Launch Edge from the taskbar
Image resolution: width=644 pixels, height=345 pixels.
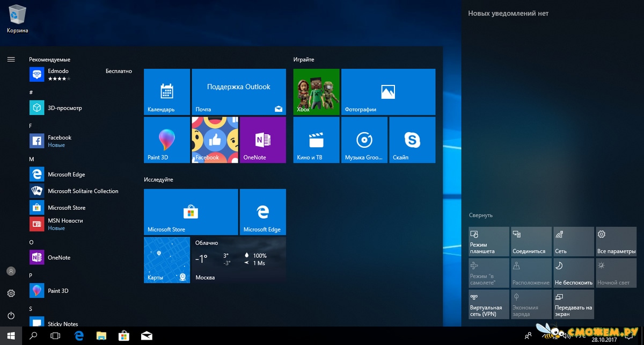click(x=79, y=336)
